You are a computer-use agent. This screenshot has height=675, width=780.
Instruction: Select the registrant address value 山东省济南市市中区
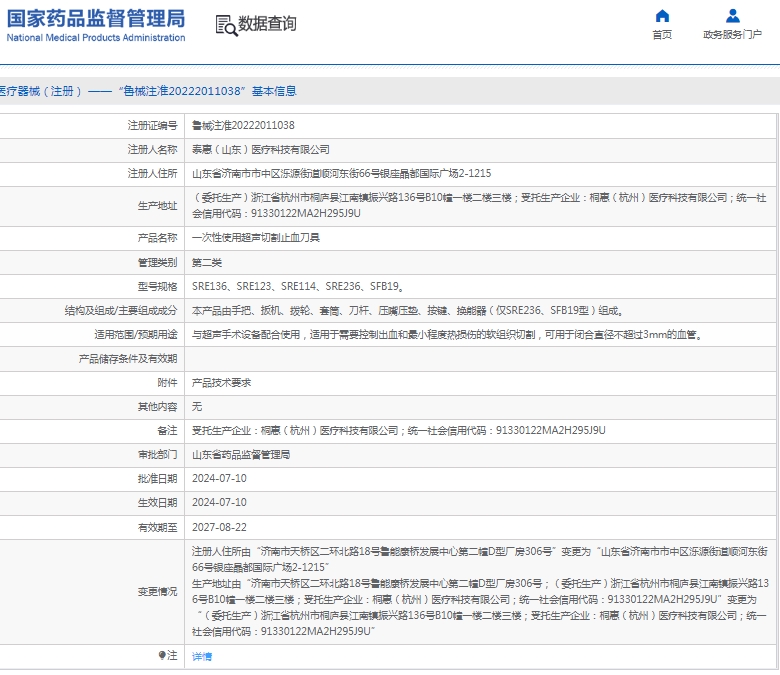tap(341, 174)
